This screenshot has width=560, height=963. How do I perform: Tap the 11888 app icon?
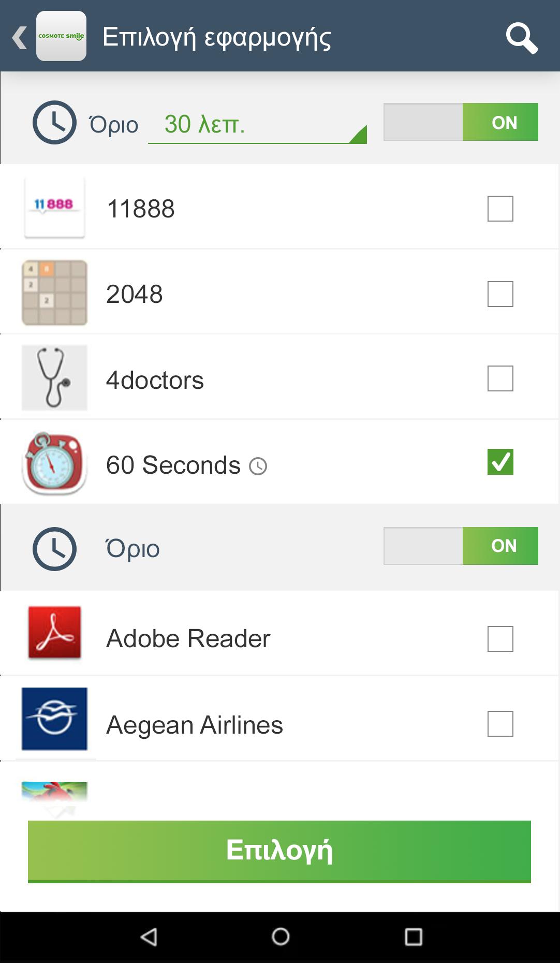[54, 207]
